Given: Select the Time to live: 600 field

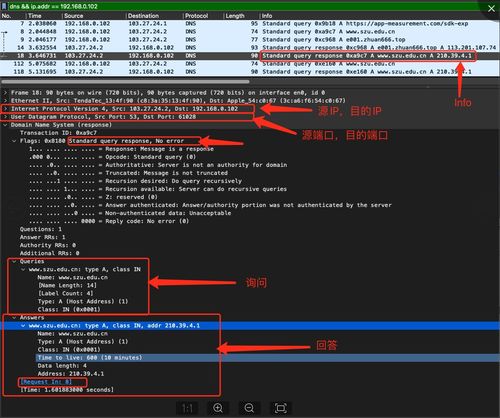Looking at the screenshot, I should tap(90, 358).
